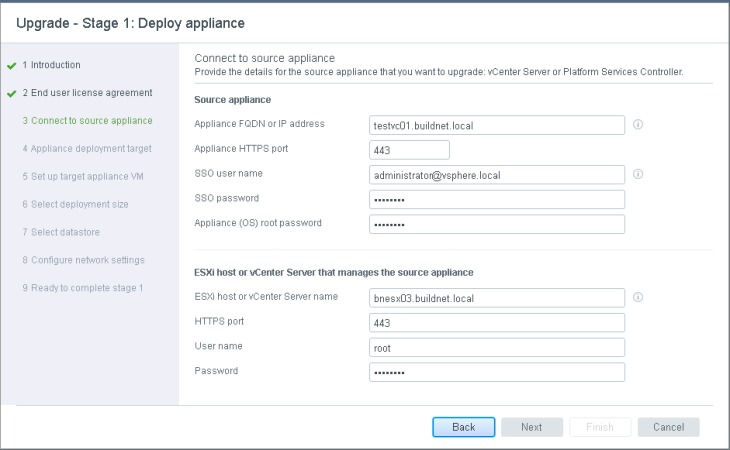
Task: Click checkmark next to End user license agreement
Action: pos(11,93)
